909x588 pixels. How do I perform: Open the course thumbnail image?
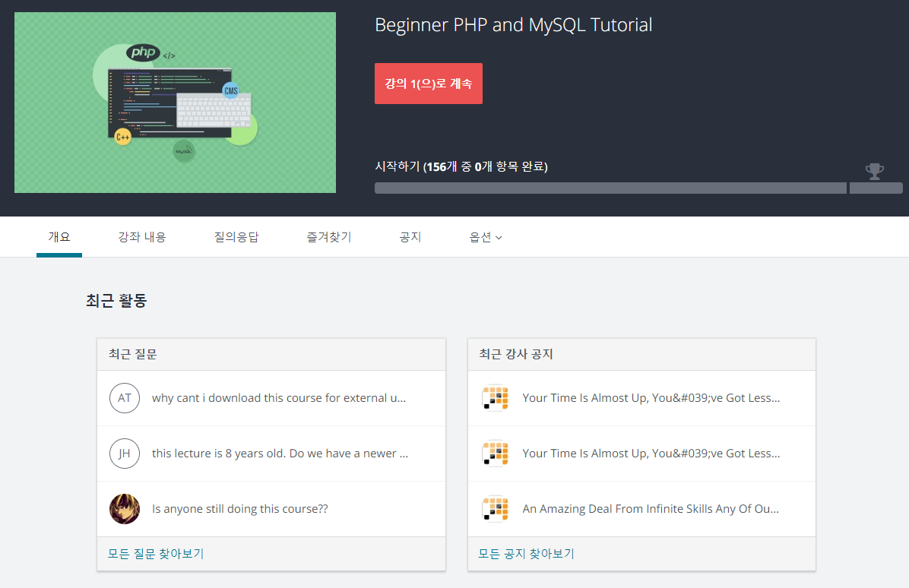tap(175, 103)
